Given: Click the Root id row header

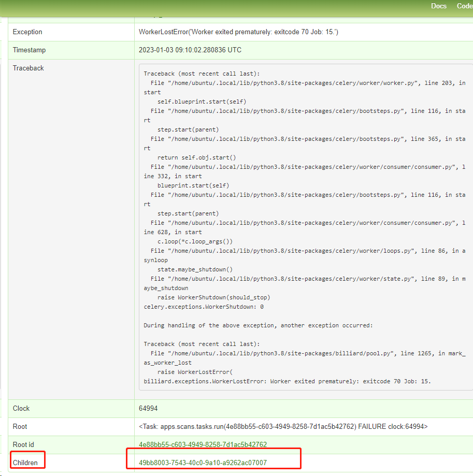Looking at the screenshot, I should [x=24, y=444].
